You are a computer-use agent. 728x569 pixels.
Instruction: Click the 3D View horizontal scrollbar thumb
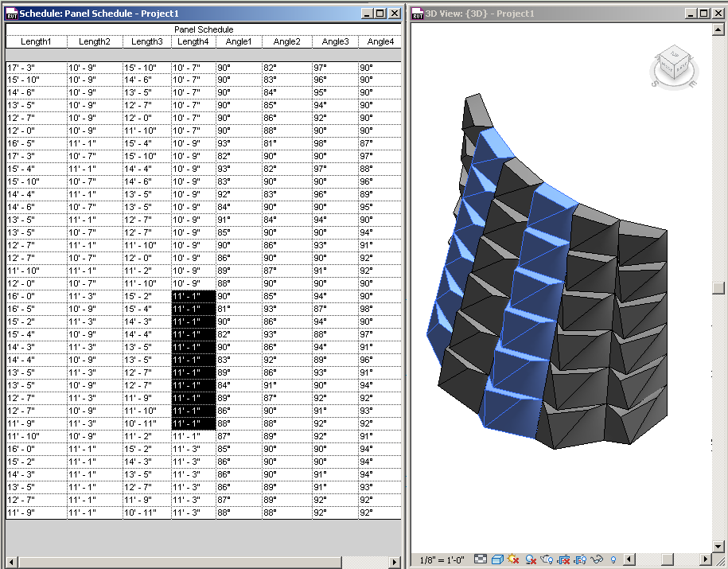pyautogui.click(x=668, y=559)
